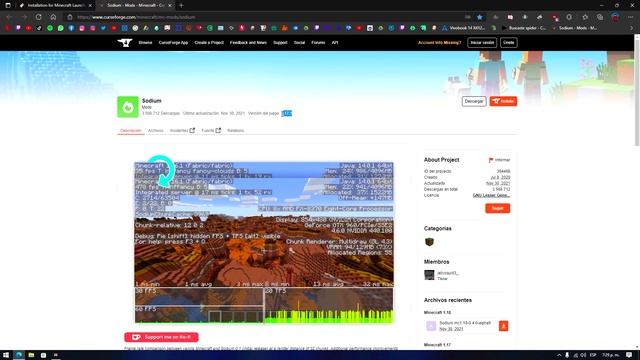This screenshot has height=360, width=640.
Task: Click the page vertical scrollbar
Action: (637, 90)
